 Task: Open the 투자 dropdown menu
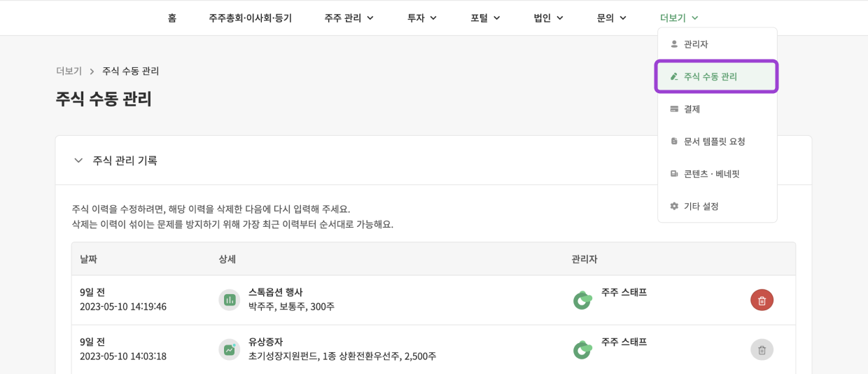point(422,18)
